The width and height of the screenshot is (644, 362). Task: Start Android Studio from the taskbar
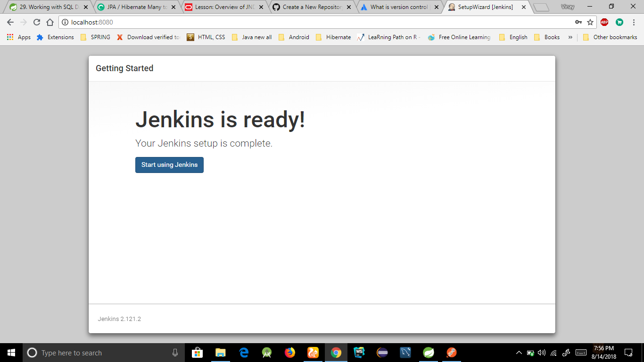266,353
